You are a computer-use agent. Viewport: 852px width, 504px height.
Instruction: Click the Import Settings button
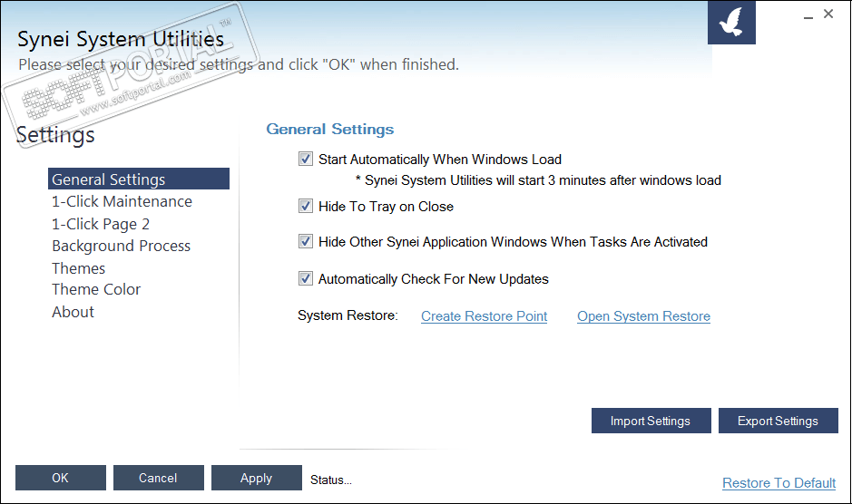click(651, 421)
